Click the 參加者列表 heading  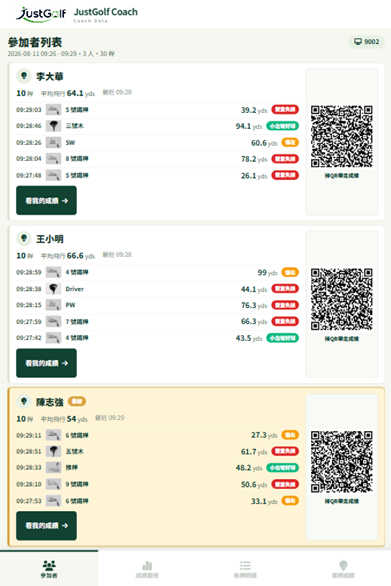coord(35,42)
